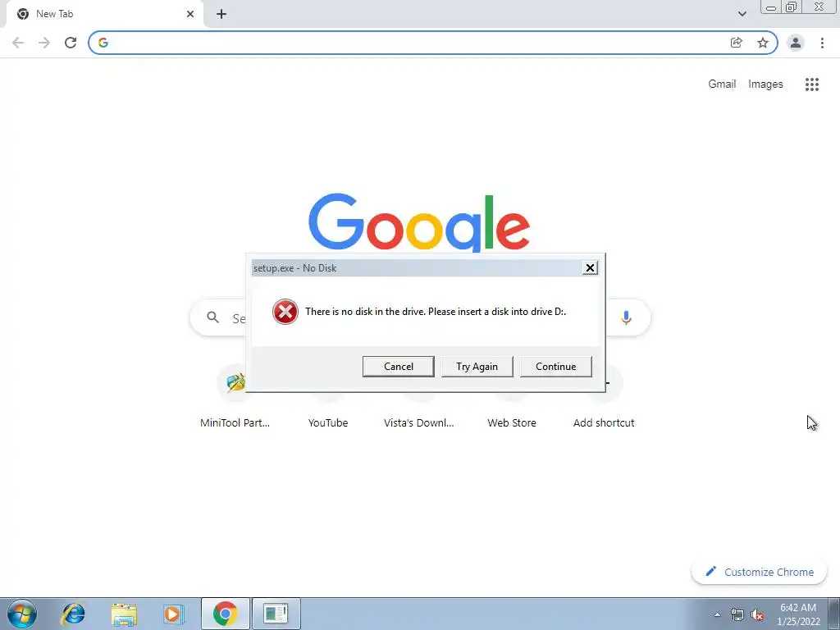Click the search magnifier icon
The width and height of the screenshot is (840, 630).
(212, 317)
